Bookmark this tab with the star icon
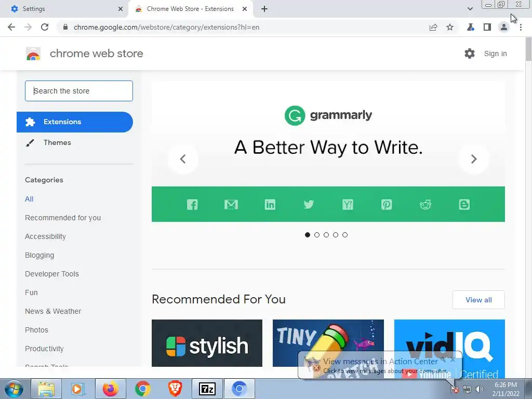The width and height of the screenshot is (532, 399). click(450, 27)
